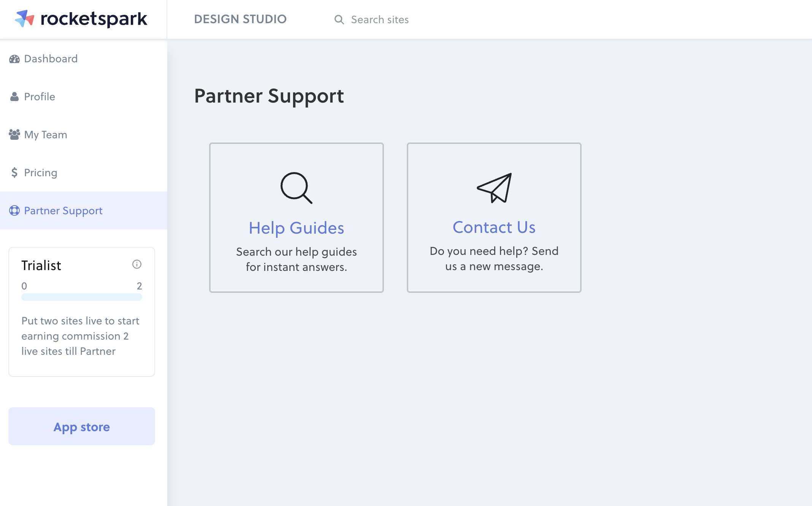
Task: Select Partner Support in the sidebar
Action: click(x=84, y=210)
